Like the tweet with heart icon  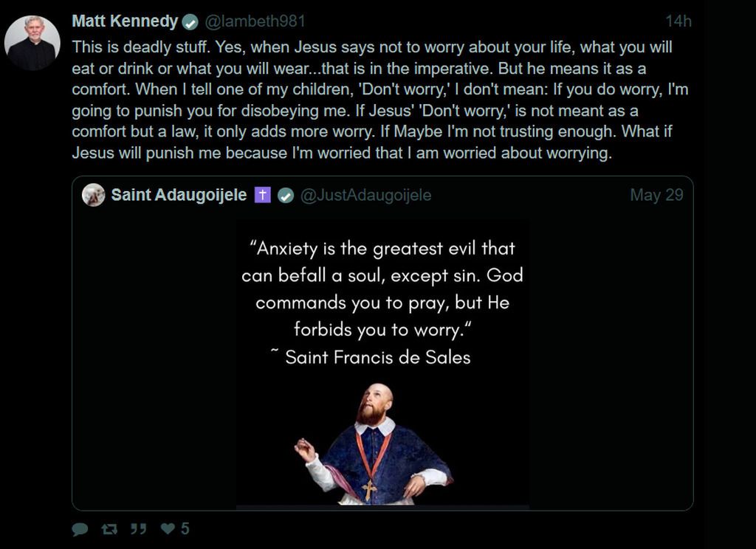pos(168,529)
